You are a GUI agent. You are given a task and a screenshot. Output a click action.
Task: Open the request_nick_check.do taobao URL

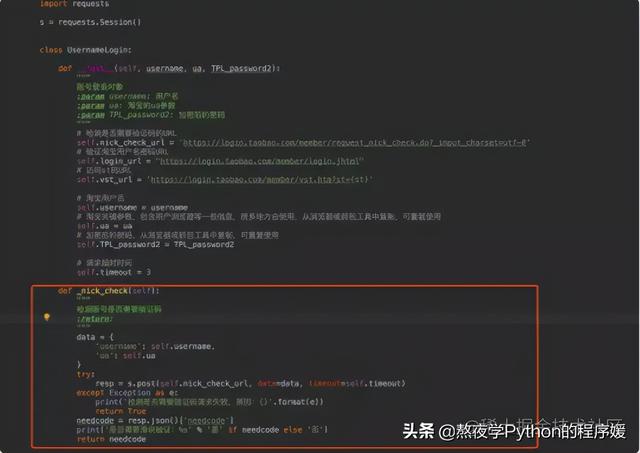click(354, 142)
